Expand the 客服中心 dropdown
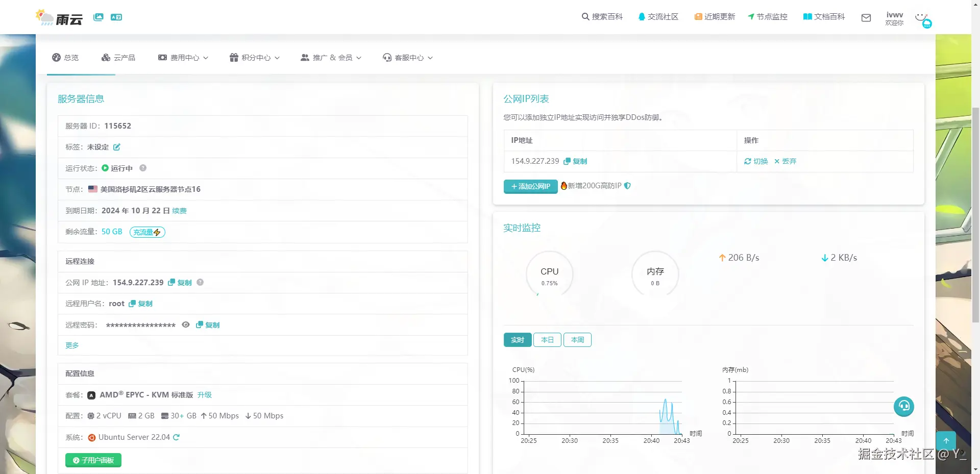Viewport: 980px width, 474px height. coord(407,58)
